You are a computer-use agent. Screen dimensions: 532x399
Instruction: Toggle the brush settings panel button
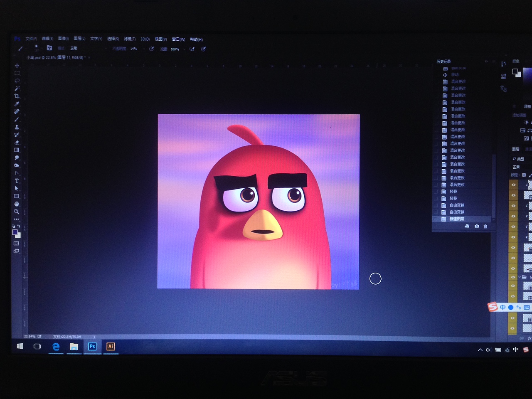(49, 48)
